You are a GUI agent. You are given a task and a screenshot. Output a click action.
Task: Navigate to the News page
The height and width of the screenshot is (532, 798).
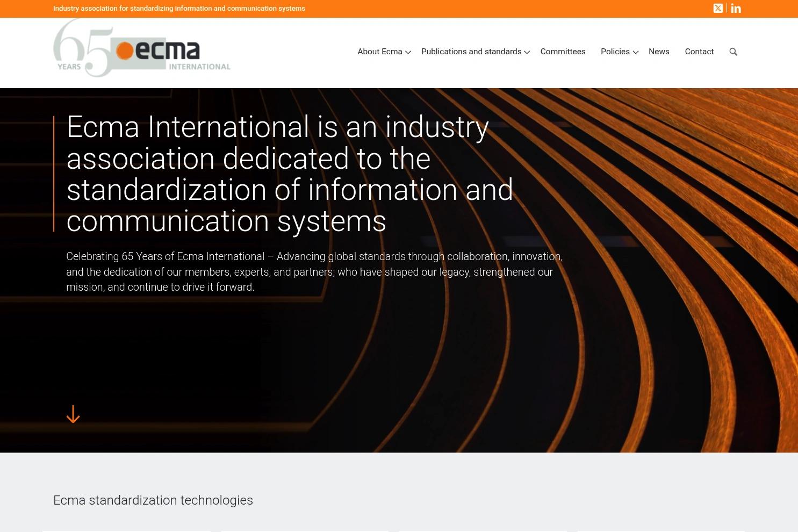coord(659,52)
